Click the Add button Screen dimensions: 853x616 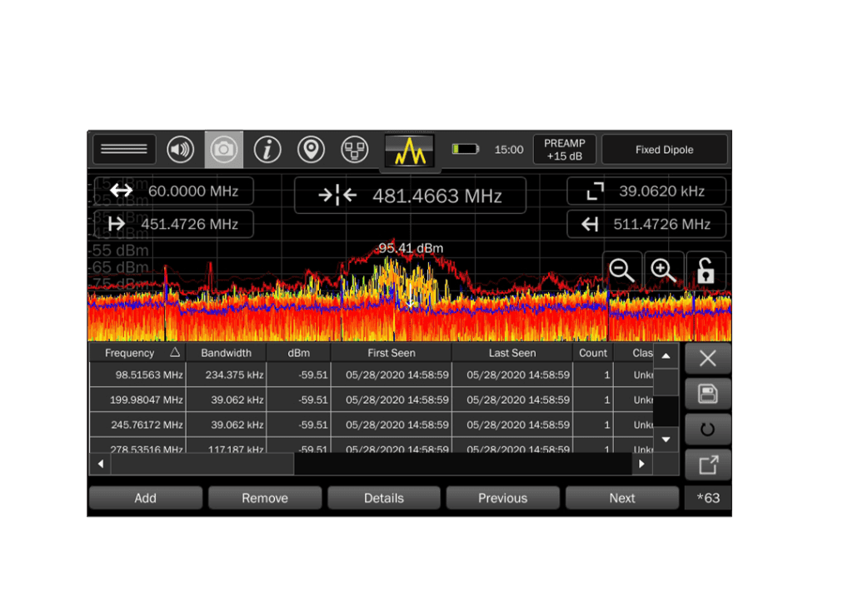click(x=146, y=498)
